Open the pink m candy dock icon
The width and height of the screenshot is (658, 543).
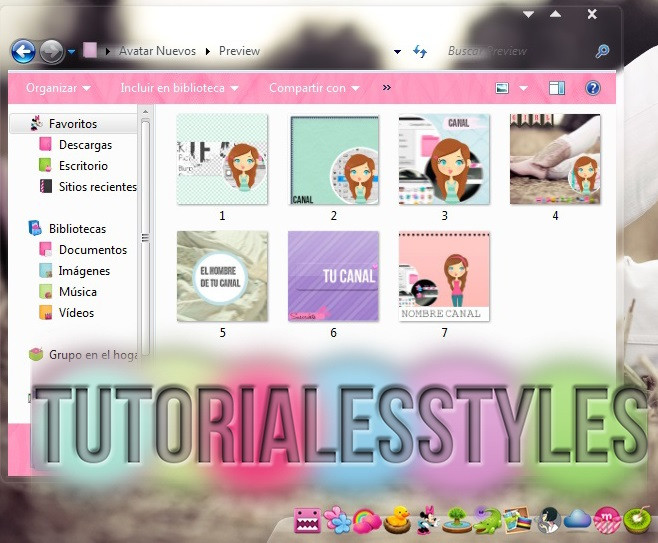[607, 520]
